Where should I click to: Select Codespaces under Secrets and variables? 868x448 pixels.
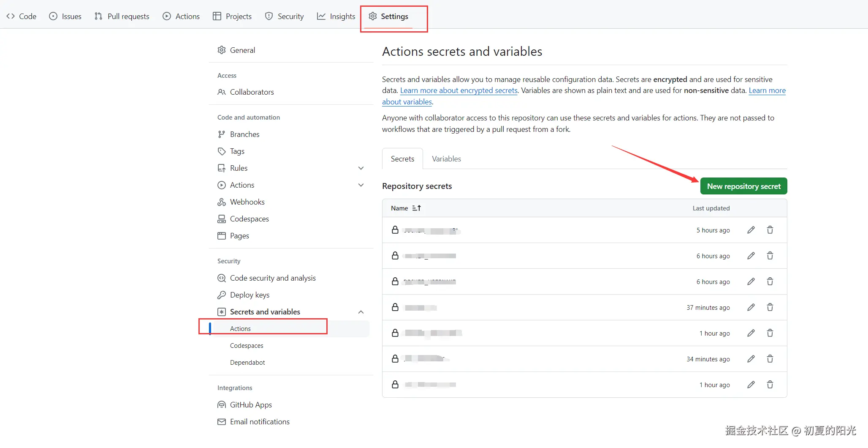(x=247, y=346)
